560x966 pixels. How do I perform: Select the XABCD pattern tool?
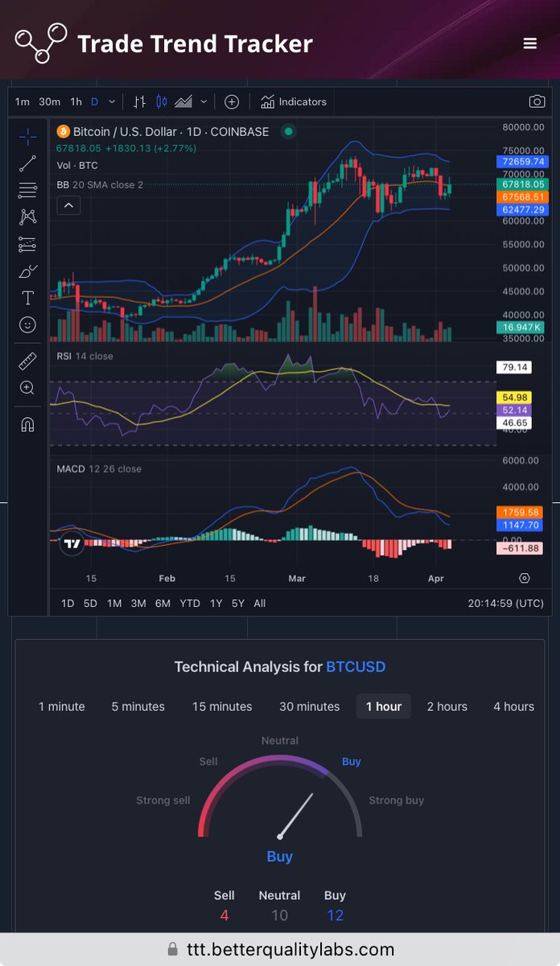[27, 217]
